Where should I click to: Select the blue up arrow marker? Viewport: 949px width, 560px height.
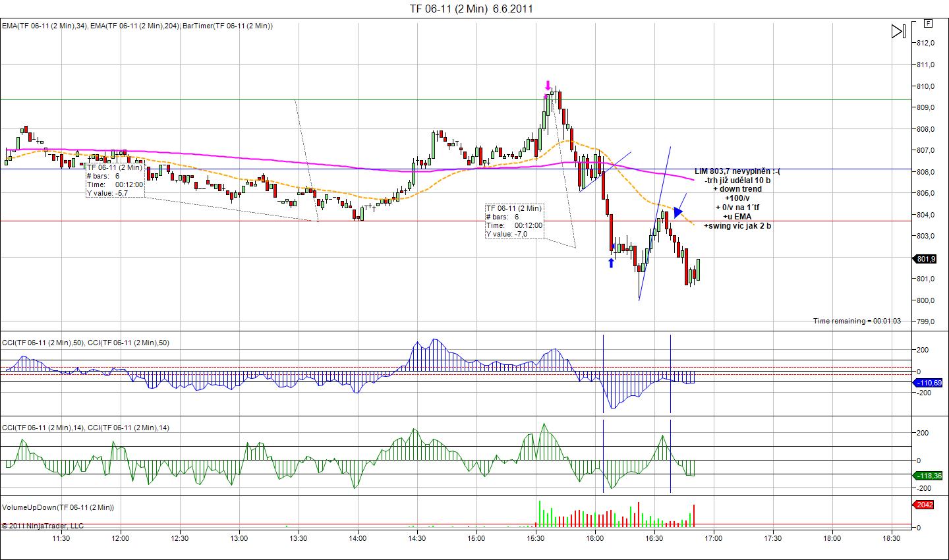(611, 263)
